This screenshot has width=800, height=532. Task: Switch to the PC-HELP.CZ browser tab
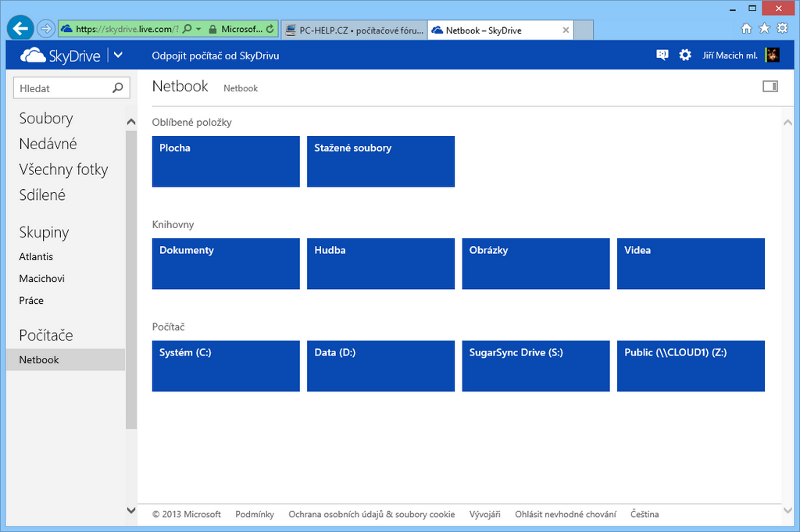click(350, 30)
